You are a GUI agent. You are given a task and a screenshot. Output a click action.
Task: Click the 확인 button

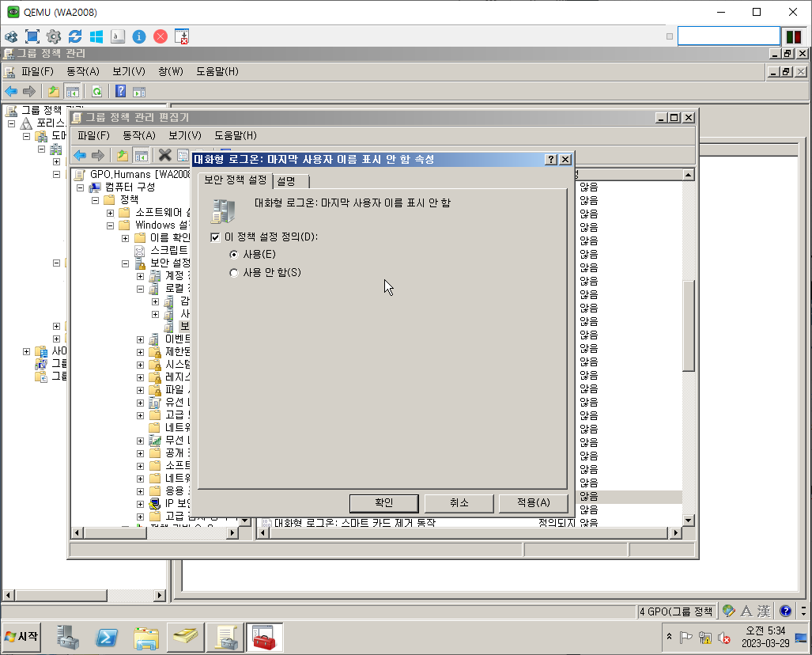384,502
